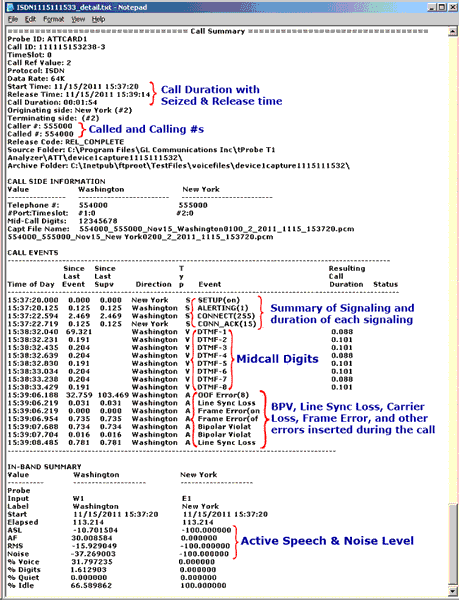Click the vertical scrollbar thumb
The height and width of the screenshot is (600, 459).
[452, 545]
